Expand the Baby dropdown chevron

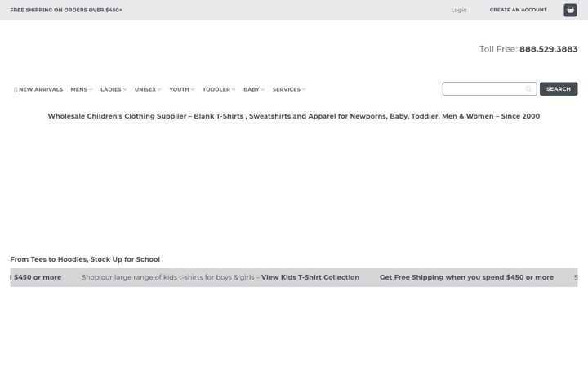pyautogui.click(x=262, y=89)
